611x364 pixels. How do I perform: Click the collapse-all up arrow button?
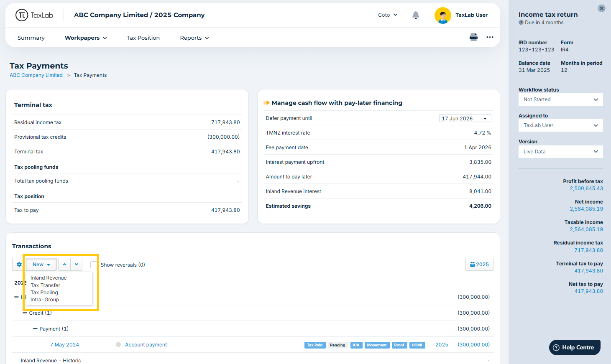pos(64,265)
